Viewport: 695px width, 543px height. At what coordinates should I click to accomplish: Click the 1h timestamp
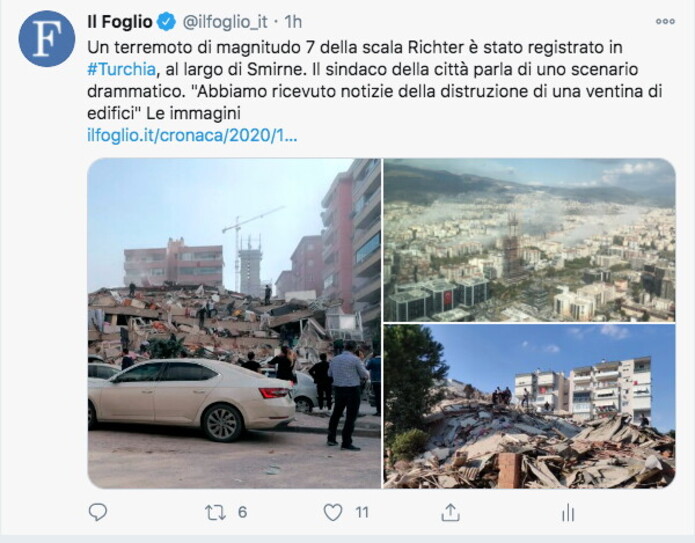point(293,22)
